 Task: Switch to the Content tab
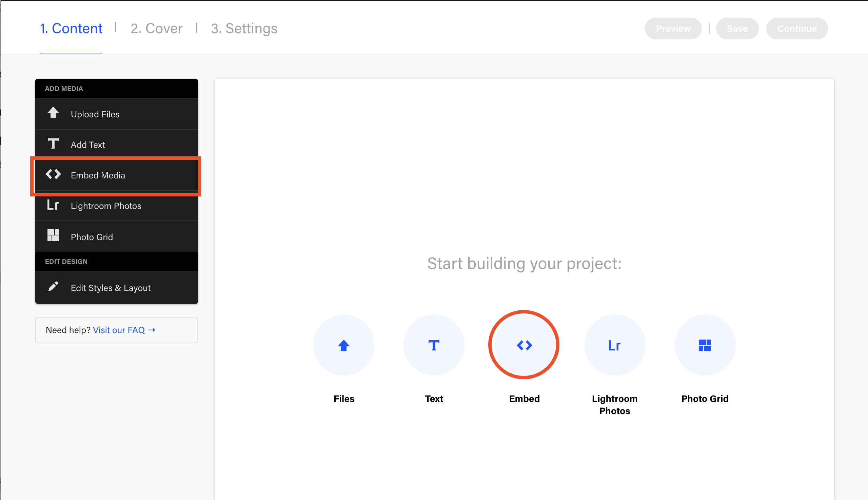click(71, 28)
